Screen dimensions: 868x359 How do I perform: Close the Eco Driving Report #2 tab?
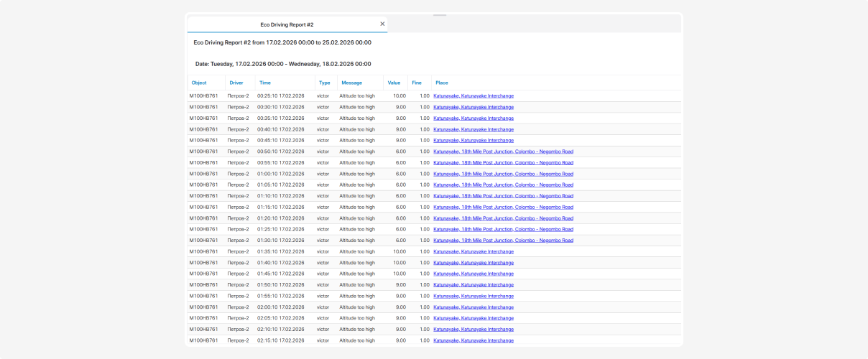[x=382, y=24]
